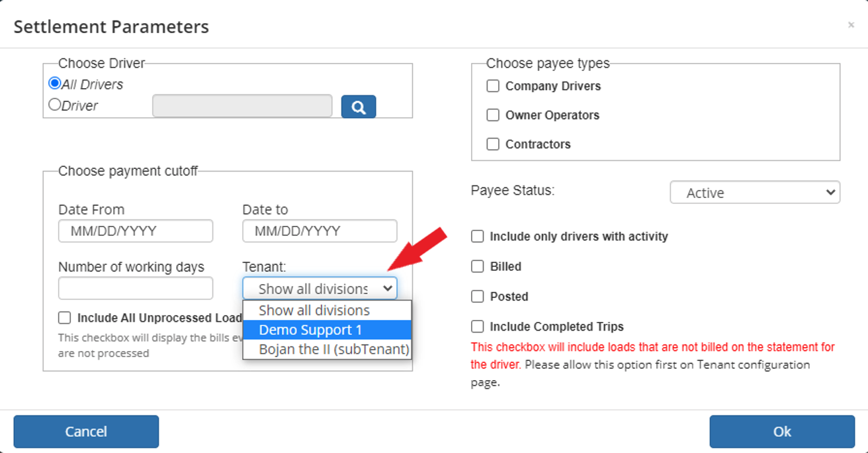Click the driver search magnifier icon
The image size is (868, 453).
pos(359,107)
